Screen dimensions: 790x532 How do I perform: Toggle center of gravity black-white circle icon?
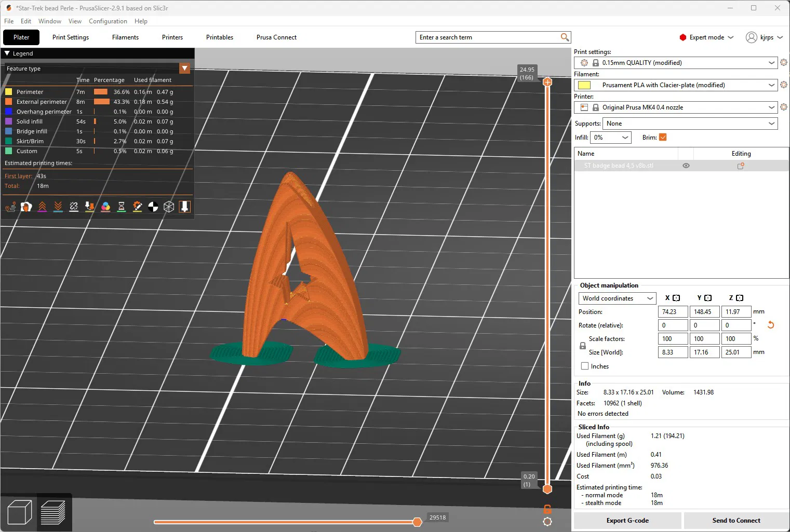click(x=153, y=207)
